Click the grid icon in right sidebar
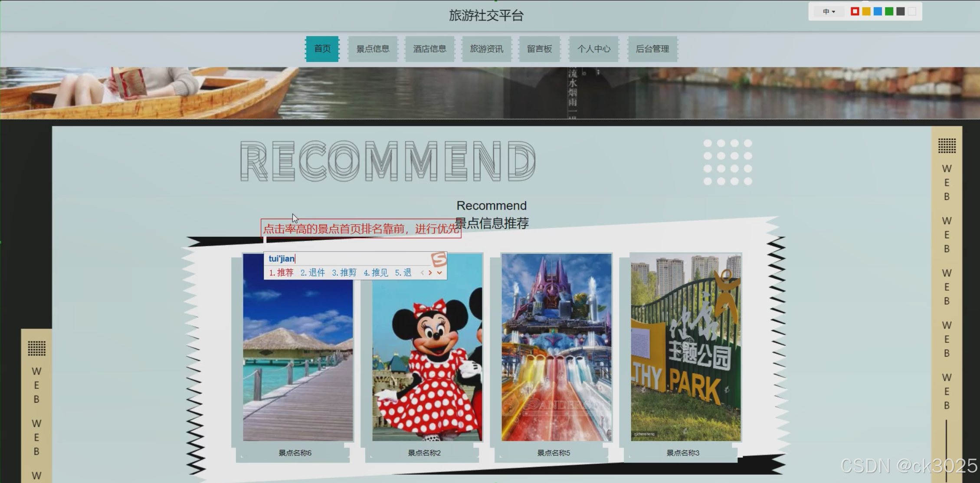Viewport: 980px width, 483px height. [947, 146]
